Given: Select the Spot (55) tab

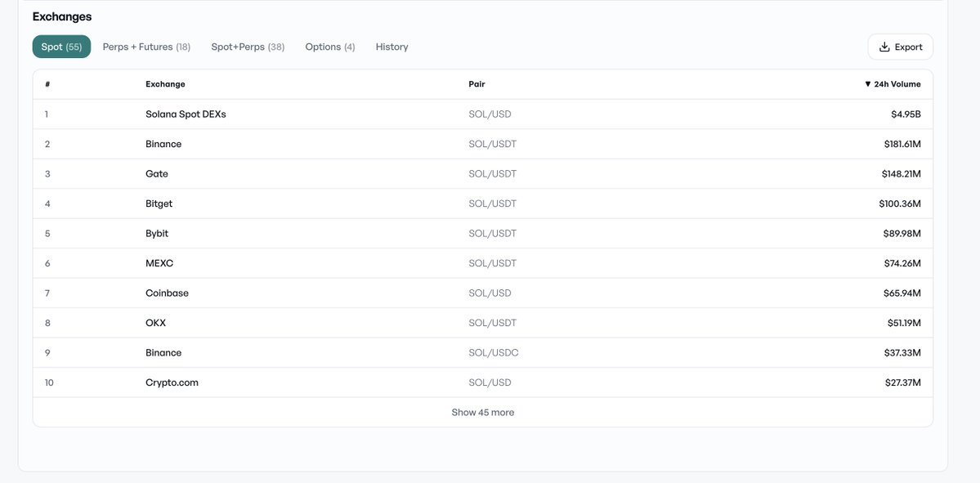Looking at the screenshot, I should 61,47.
